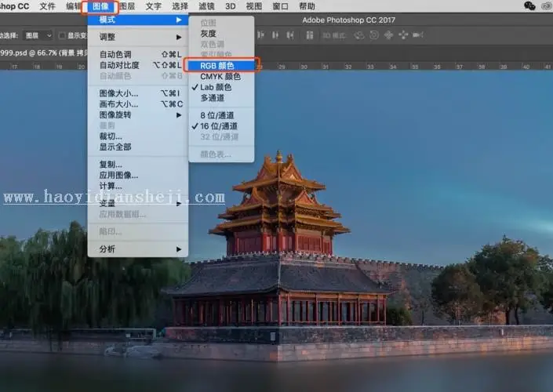Select the checked Lab 颜色 mode
This screenshot has height=392, width=553.
pyautogui.click(x=221, y=87)
